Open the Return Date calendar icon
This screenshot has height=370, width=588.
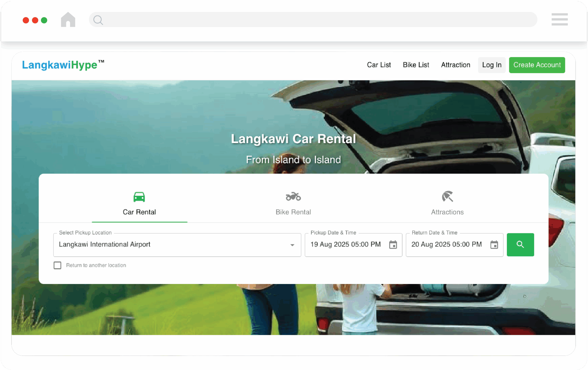tap(494, 245)
